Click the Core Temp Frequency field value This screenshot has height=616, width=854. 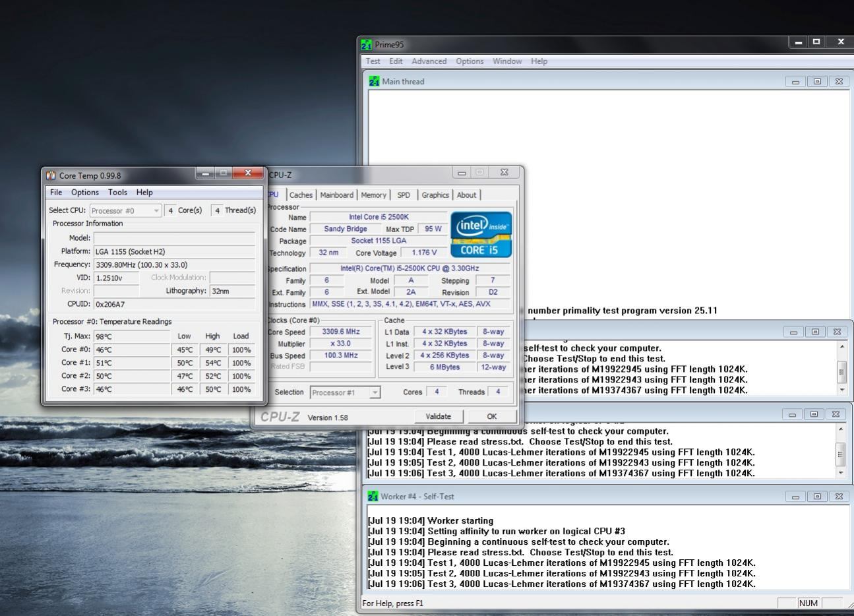(x=174, y=264)
